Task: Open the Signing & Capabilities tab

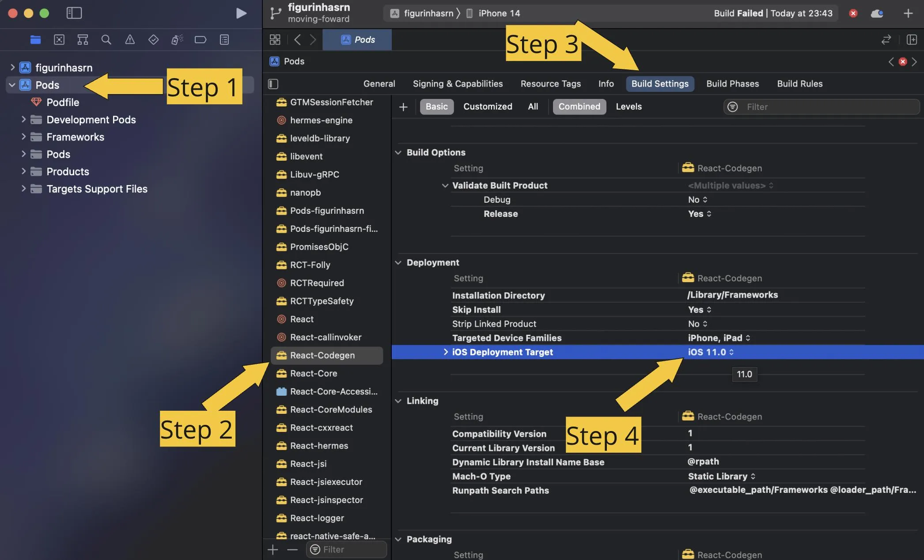Action: (458, 83)
